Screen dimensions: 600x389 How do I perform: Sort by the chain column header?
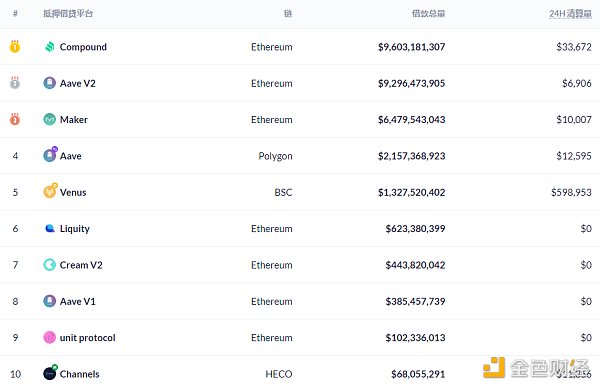point(288,14)
